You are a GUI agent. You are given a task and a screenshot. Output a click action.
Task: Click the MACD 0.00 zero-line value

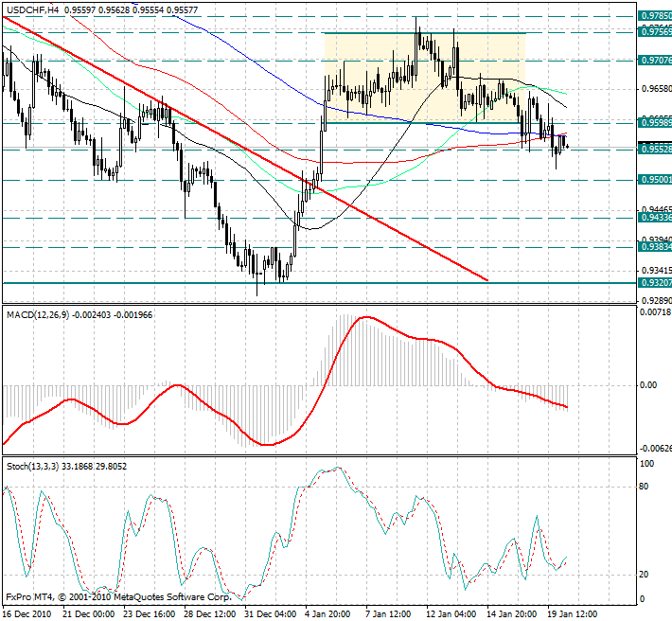(x=648, y=385)
